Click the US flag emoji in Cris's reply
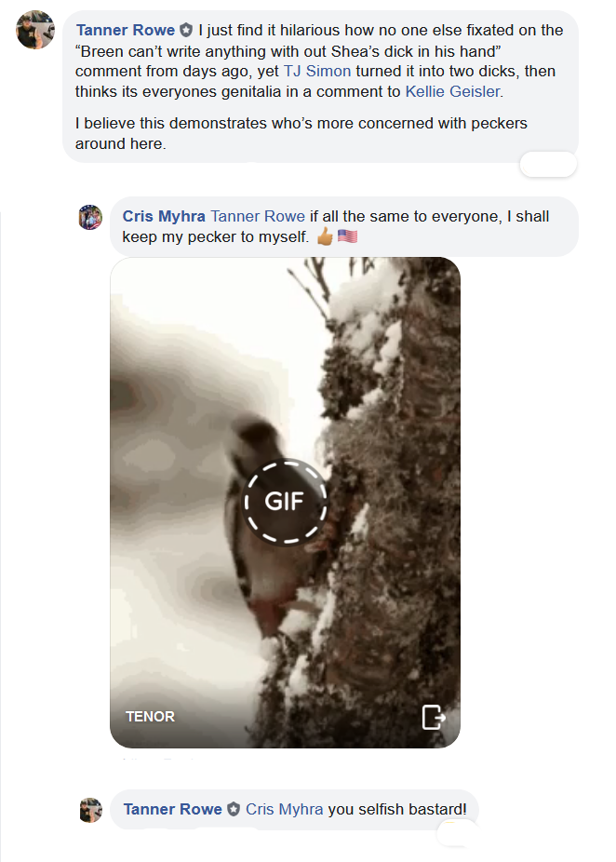This screenshot has width=616, height=862. (x=348, y=236)
